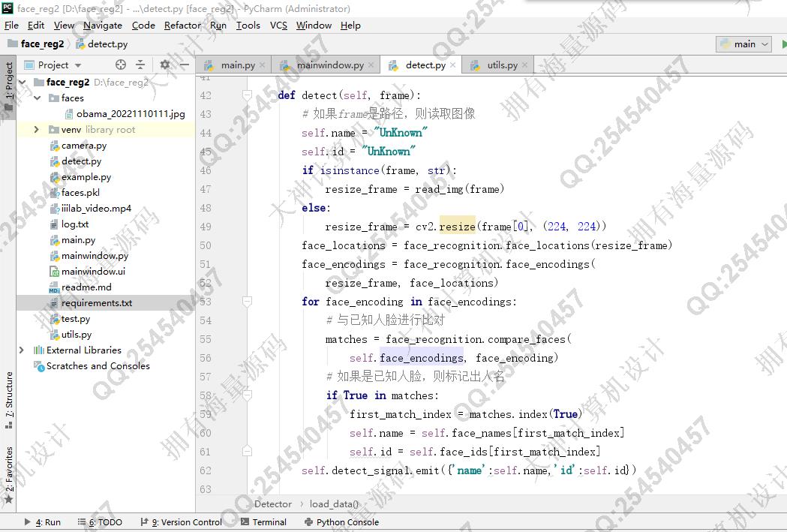Open the Terminal tool window

click(263, 522)
